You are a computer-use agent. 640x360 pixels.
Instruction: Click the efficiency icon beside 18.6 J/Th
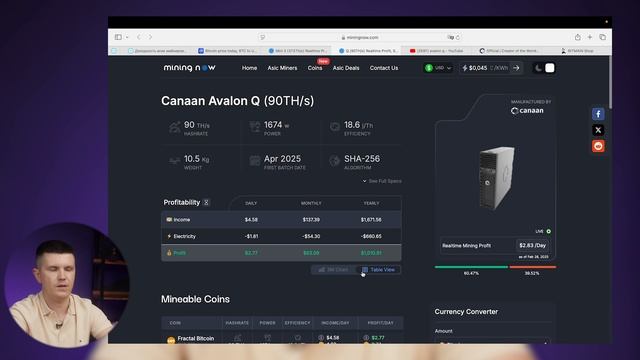click(x=335, y=127)
